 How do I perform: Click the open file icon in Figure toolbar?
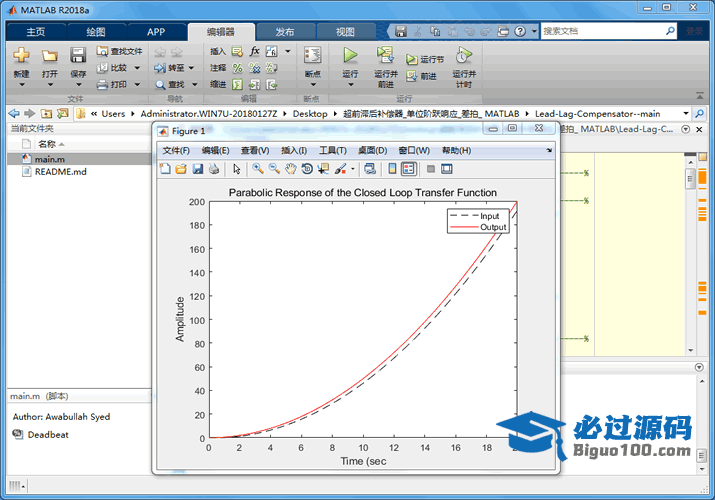click(x=181, y=169)
